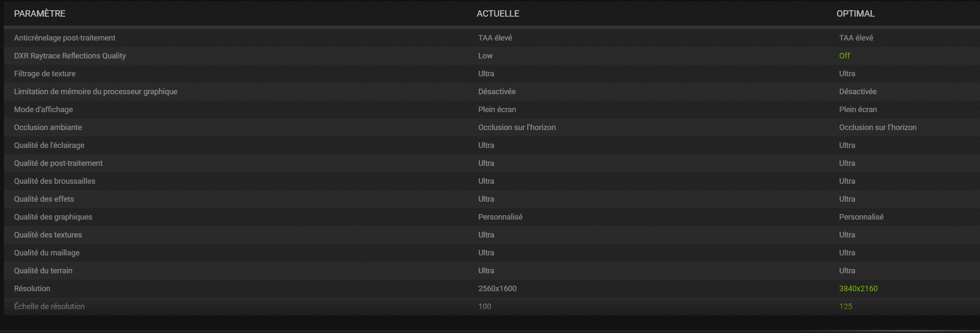Screen dimensions: 980x333
Task: Click the Qualité de post-traitement row
Action: coord(492,163)
